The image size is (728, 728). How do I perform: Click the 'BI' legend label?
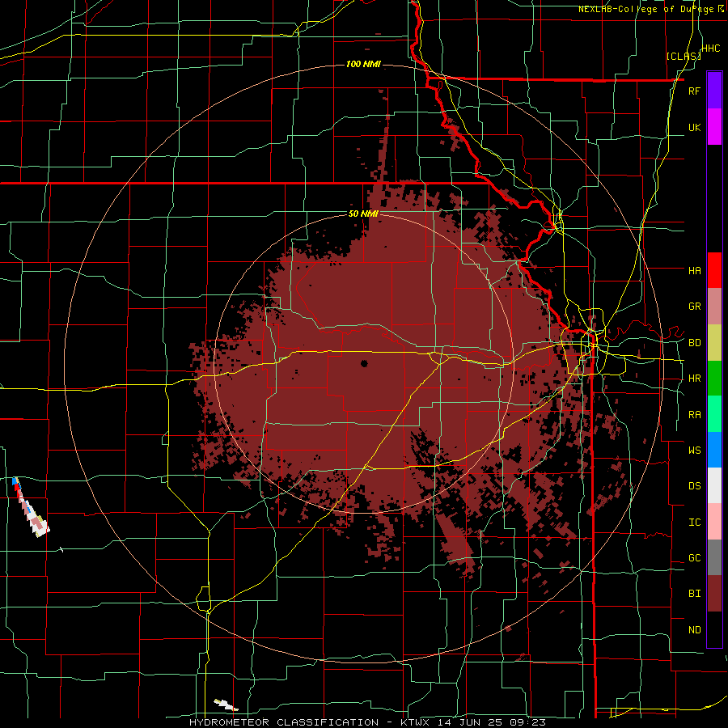click(x=694, y=594)
